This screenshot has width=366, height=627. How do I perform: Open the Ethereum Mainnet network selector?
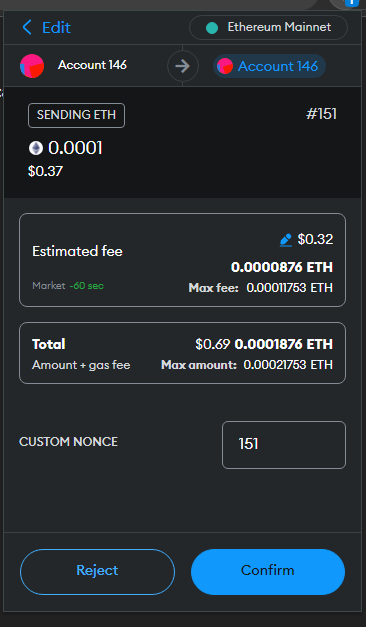tap(268, 28)
